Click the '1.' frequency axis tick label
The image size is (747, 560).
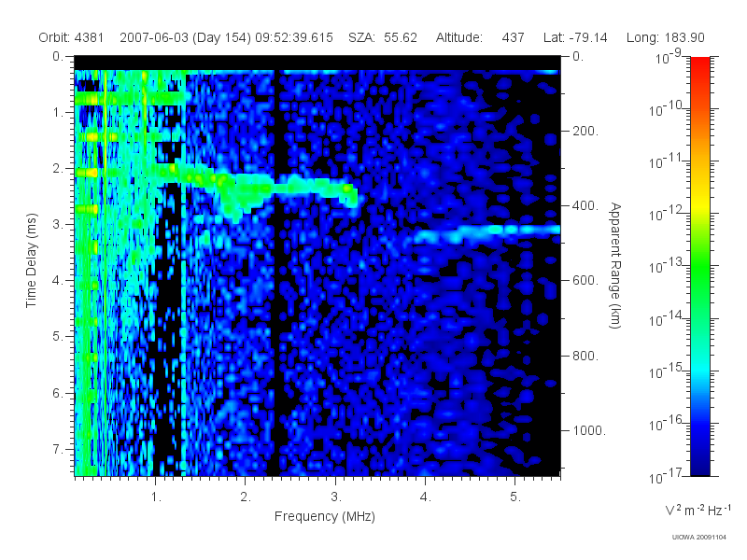point(156,497)
